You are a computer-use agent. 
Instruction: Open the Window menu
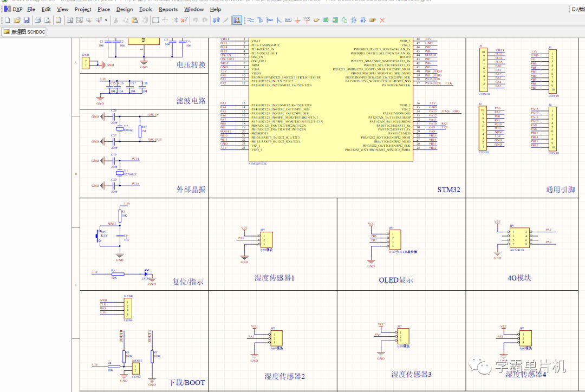point(194,9)
